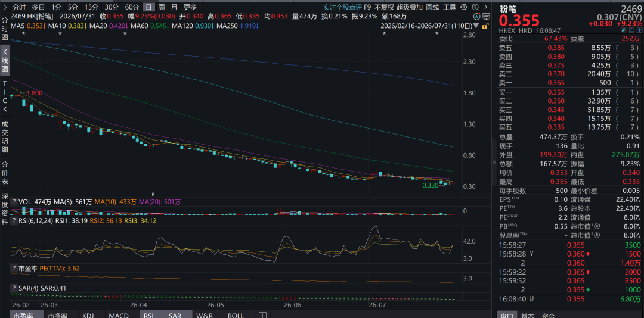Expand the 更多 period options
This screenshot has width=644, height=318.
[190, 7]
